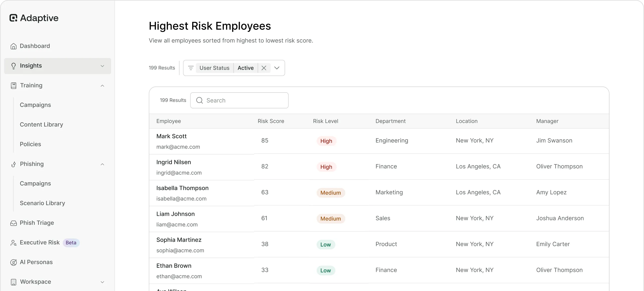This screenshot has height=291, width=644.
Task: Click the Adaptive logo
Action: click(x=34, y=18)
